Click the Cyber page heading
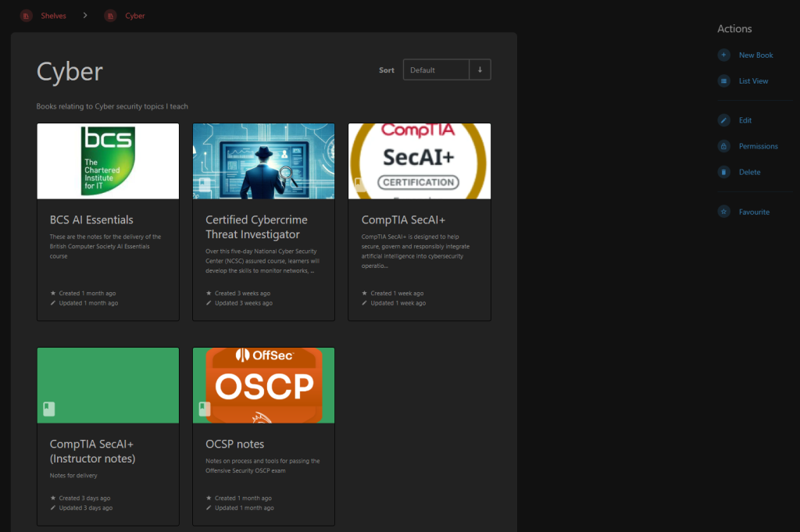Image resolution: width=800 pixels, height=532 pixels. (x=70, y=71)
